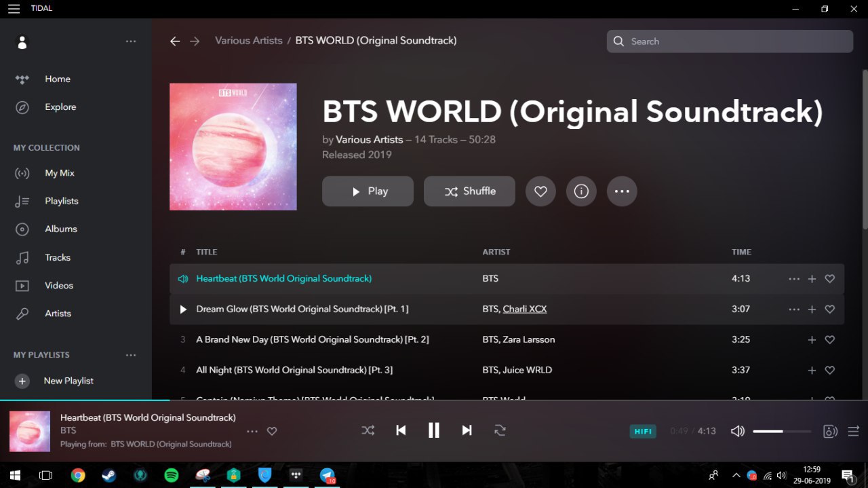Sort tracks by TITLE column header
This screenshot has width=868, height=488.
pos(207,252)
